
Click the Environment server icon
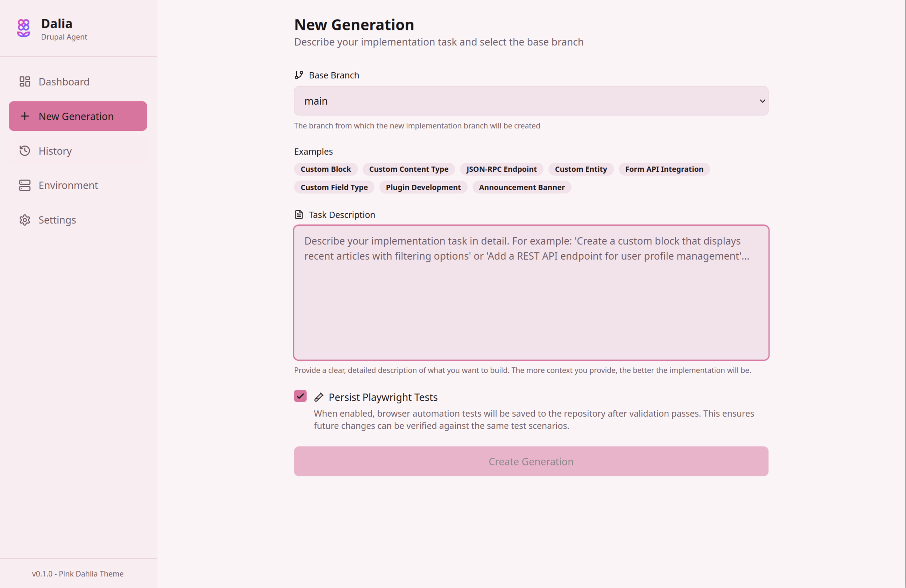pyautogui.click(x=24, y=185)
